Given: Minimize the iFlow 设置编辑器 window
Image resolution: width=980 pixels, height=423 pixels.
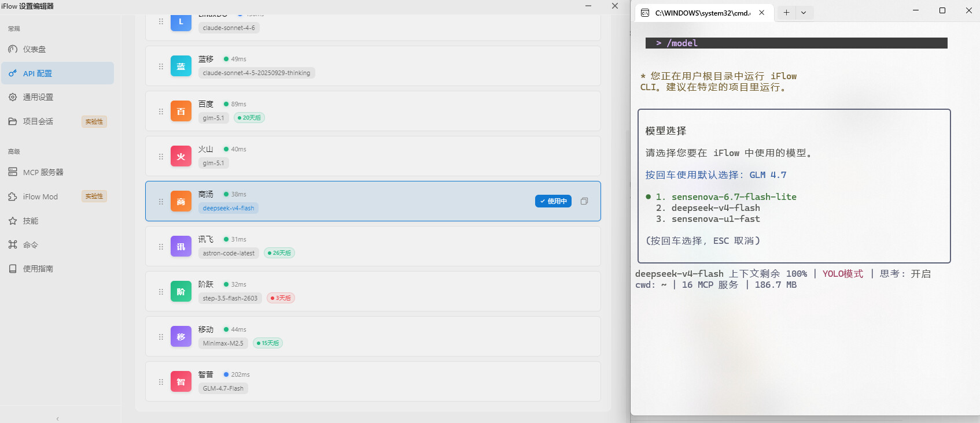Looking at the screenshot, I should (x=588, y=6).
